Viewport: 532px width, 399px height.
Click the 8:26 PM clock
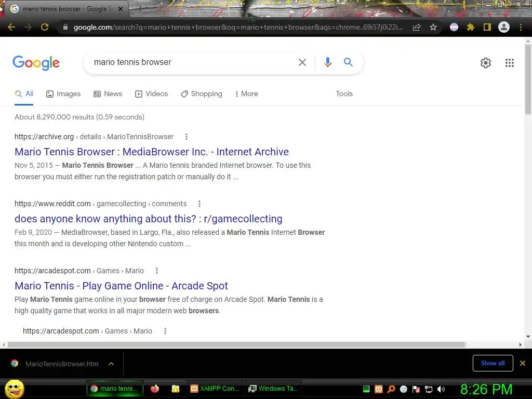coord(486,389)
